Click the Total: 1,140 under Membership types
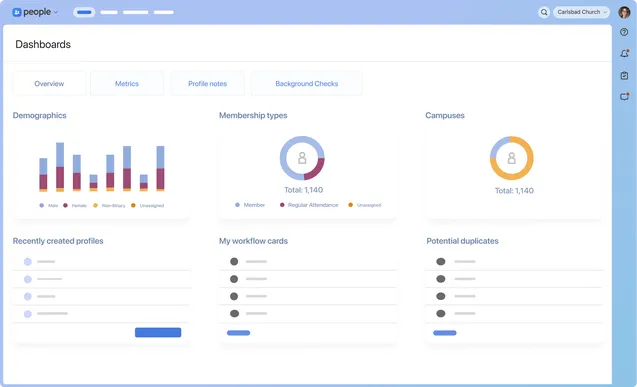Image resolution: width=637 pixels, height=387 pixels. (x=303, y=190)
